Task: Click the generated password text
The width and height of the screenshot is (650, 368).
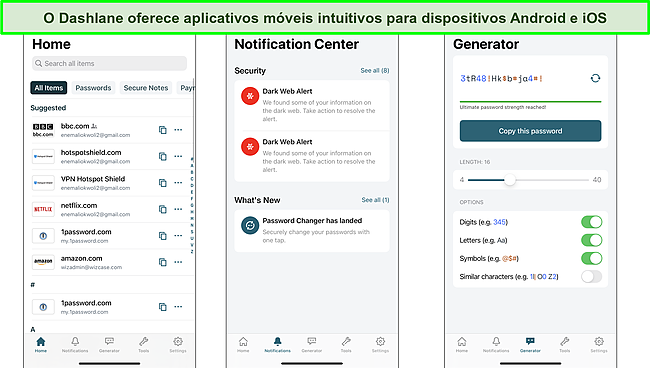Action: click(502, 78)
